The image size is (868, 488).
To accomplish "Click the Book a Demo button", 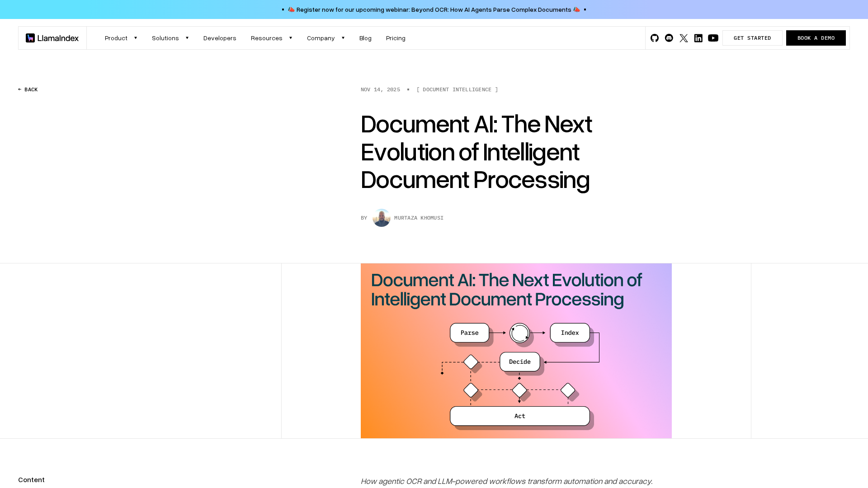I will (x=816, y=38).
